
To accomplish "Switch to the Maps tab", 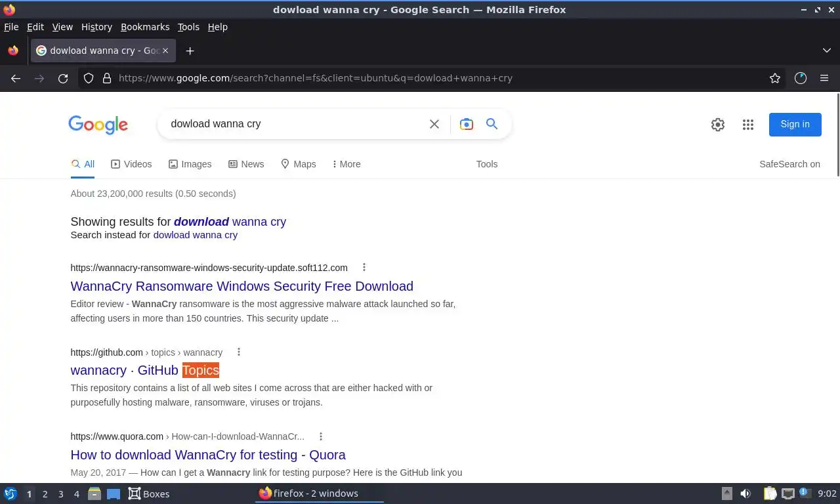I will point(299,164).
